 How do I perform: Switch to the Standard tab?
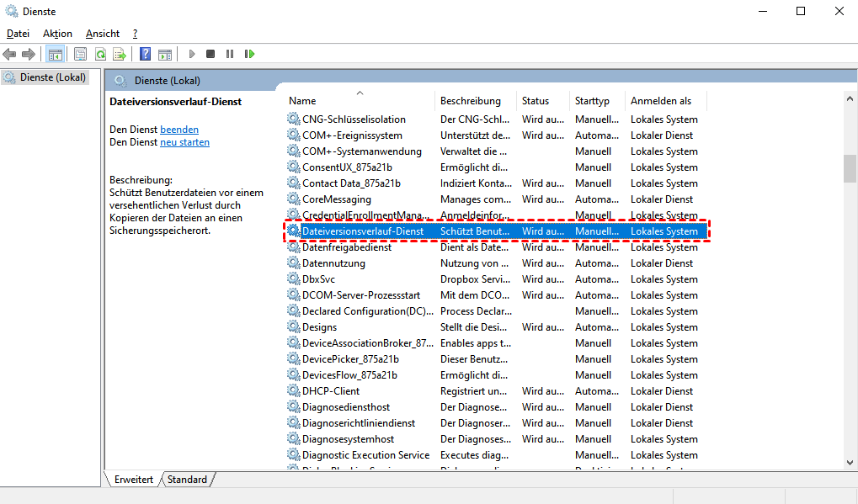pyautogui.click(x=187, y=480)
